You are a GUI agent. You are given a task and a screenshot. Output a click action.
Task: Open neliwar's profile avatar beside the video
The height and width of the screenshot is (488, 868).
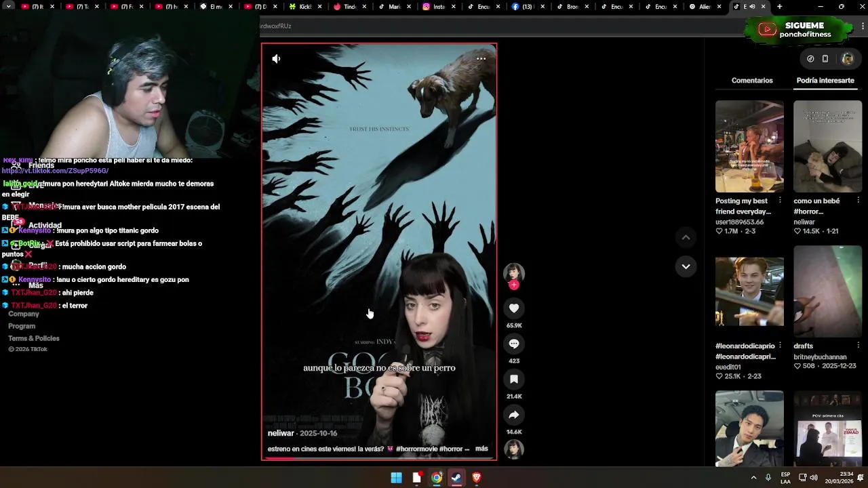coord(514,272)
